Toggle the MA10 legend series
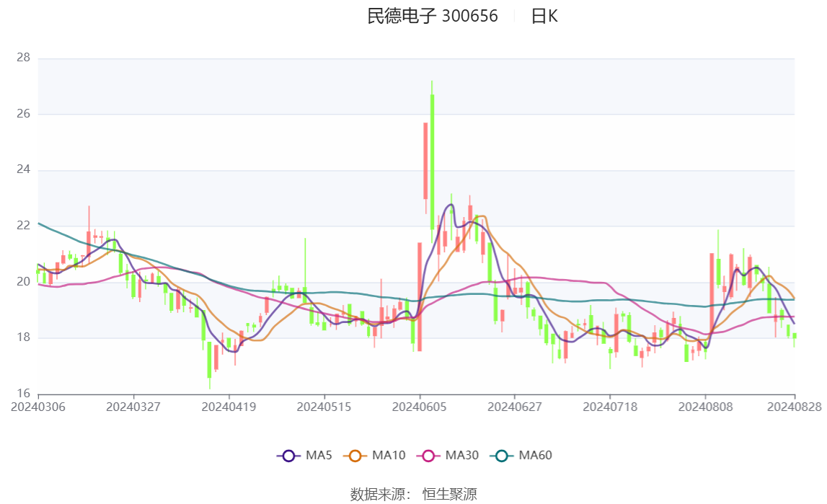Viewport: 827px width, 504px height. tap(374, 456)
